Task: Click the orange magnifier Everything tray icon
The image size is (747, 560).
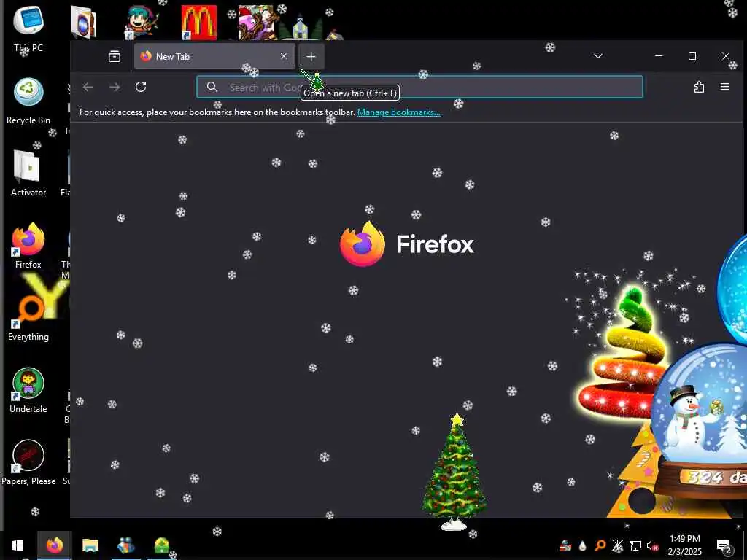Action: (600, 545)
